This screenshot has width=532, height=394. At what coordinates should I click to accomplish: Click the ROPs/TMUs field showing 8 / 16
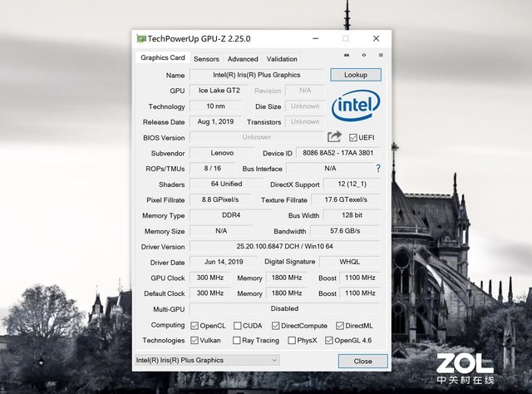click(x=213, y=169)
